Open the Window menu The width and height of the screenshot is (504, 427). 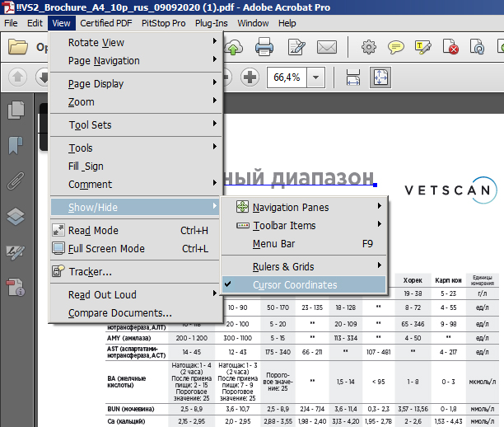coord(253,23)
